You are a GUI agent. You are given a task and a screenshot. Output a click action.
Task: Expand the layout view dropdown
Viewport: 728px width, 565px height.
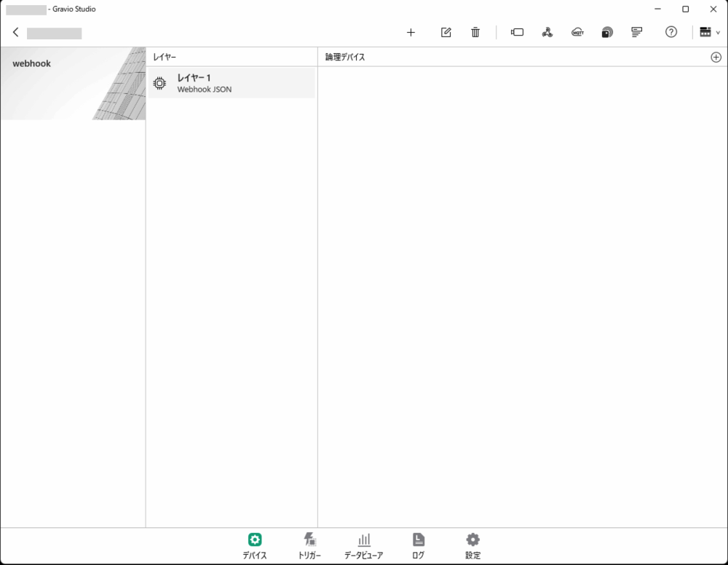[x=709, y=32]
